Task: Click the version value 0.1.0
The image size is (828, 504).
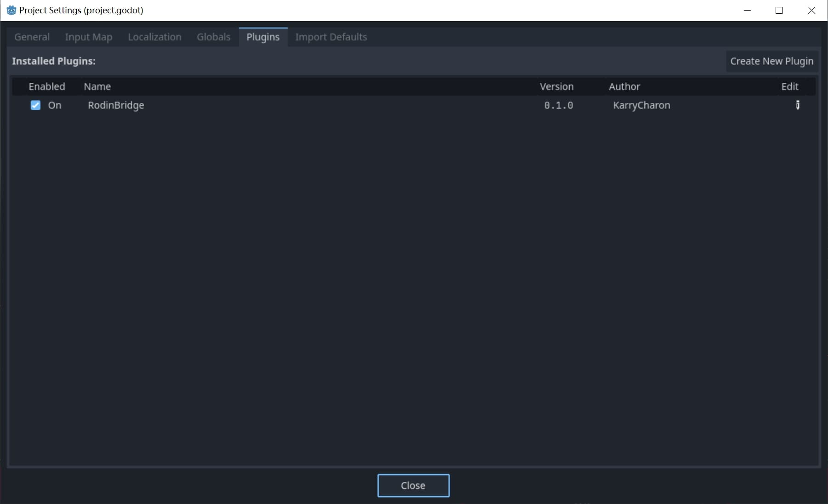Action: click(x=558, y=105)
